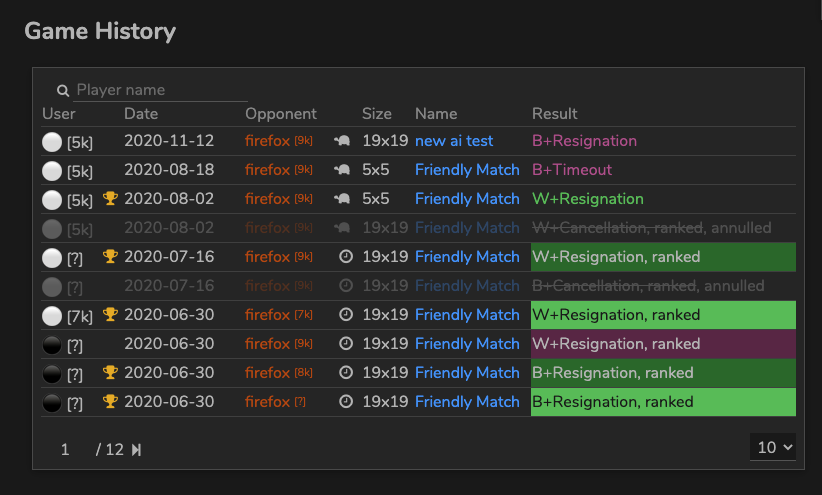Click the Player name search field
Image resolution: width=822 pixels, height=495 pixels.
point(160,90)
